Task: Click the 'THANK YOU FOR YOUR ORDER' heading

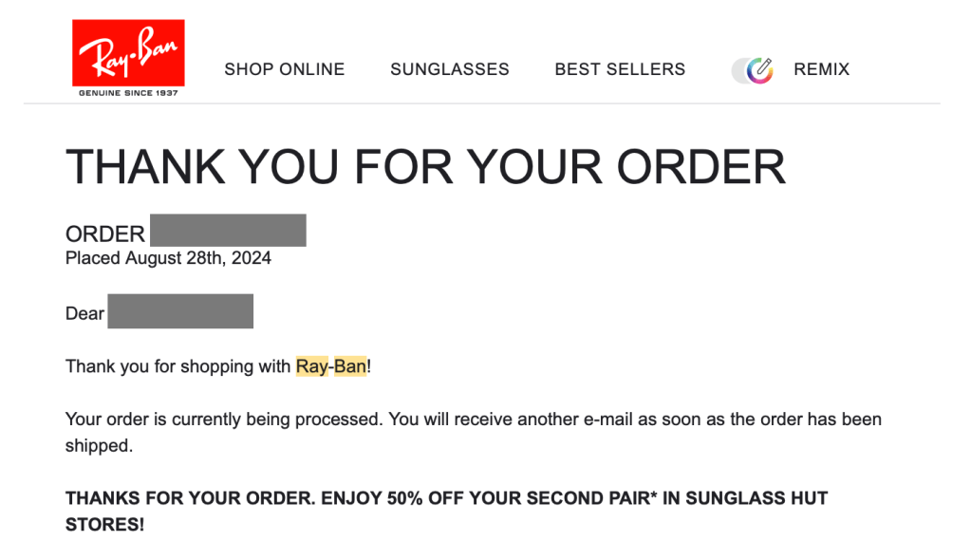Action: pyautogui.click(x=425, y=167)
